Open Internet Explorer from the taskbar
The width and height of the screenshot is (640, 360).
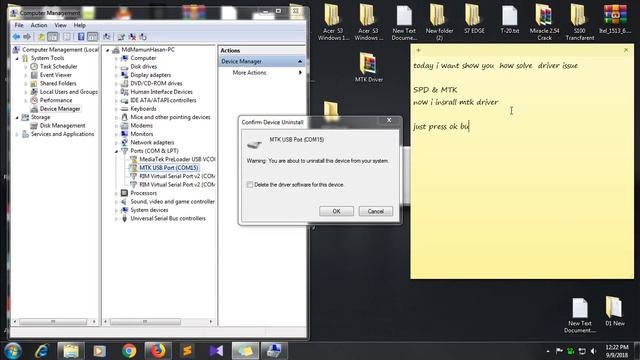pos(41,351)
